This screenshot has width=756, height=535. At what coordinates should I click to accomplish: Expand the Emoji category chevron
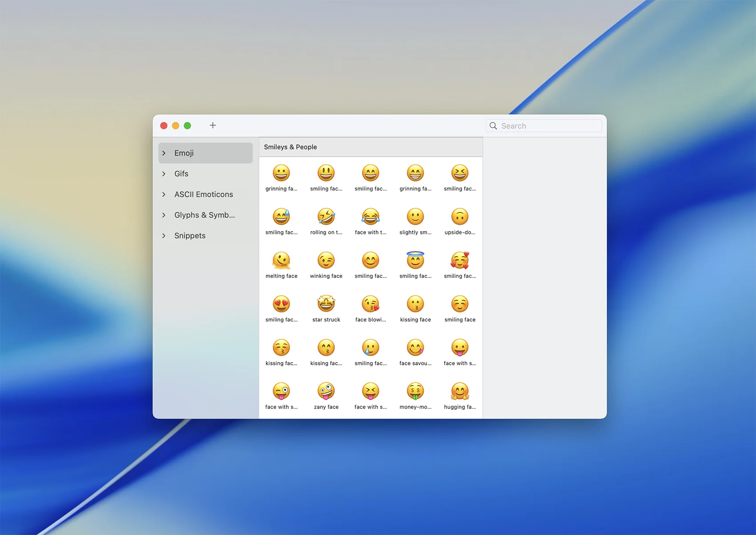click(x=164, y=153)
